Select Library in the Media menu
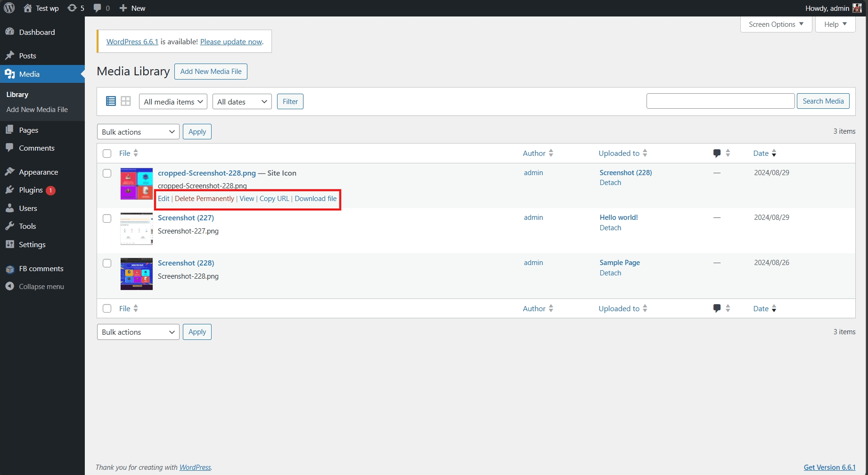The height and width of the screenshot is (475, 868). coord(17,94)
